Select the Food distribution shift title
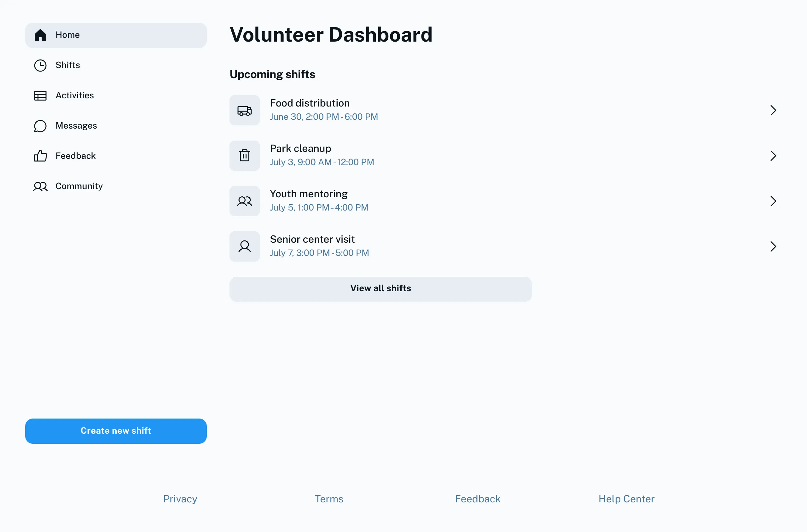Viewport: 807px width, 532px height. [310, 103]
